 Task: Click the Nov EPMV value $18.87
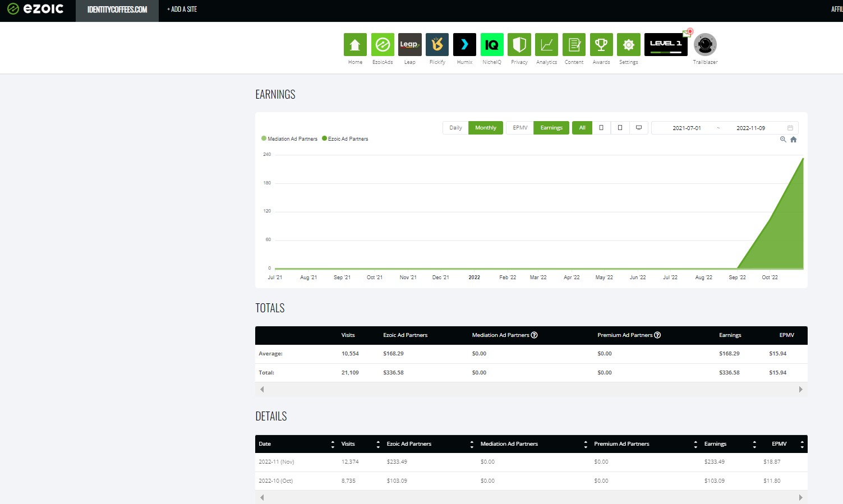point(772,462)
